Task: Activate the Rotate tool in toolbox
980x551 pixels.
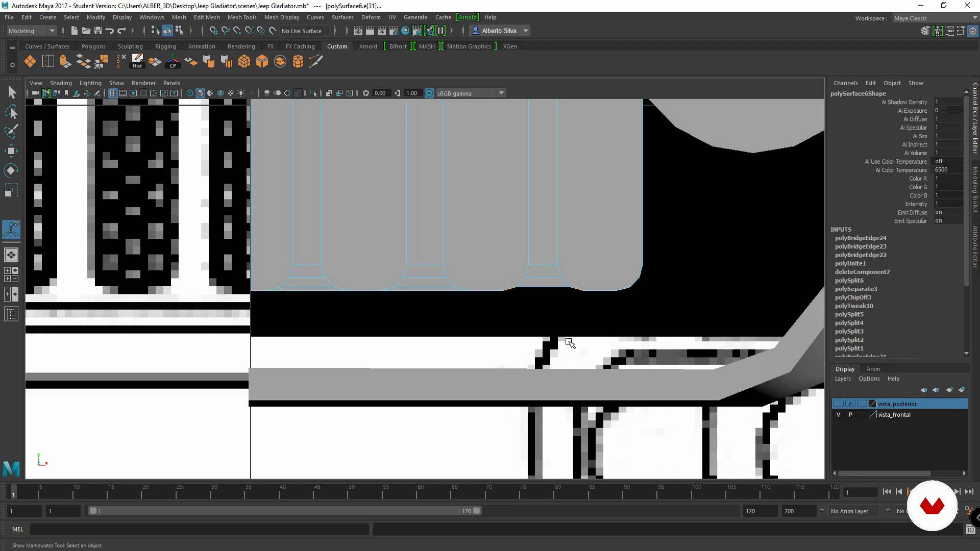Action: (11, 170)
